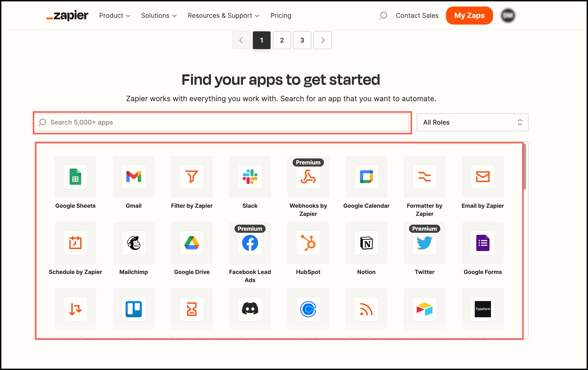The height and width of the screenshot is (370, 588).
Task: Open the Solutions dropdown menu
Action: tap(159, 16)
